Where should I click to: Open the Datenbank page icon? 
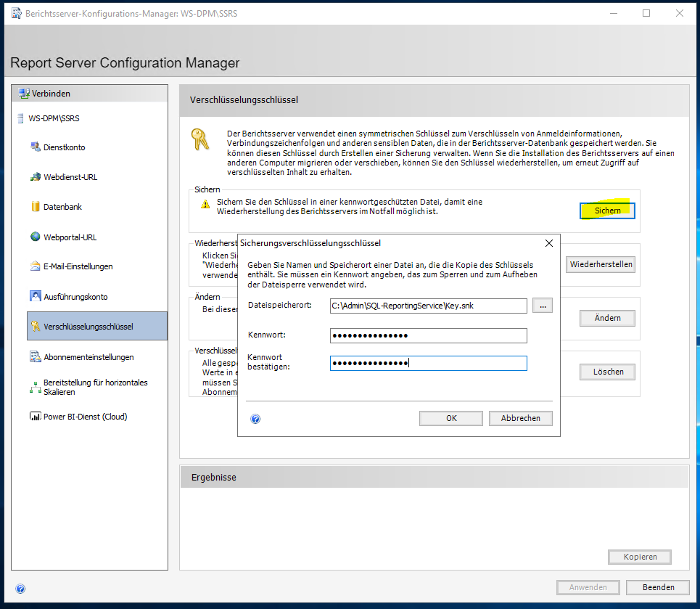pos(36,206)
